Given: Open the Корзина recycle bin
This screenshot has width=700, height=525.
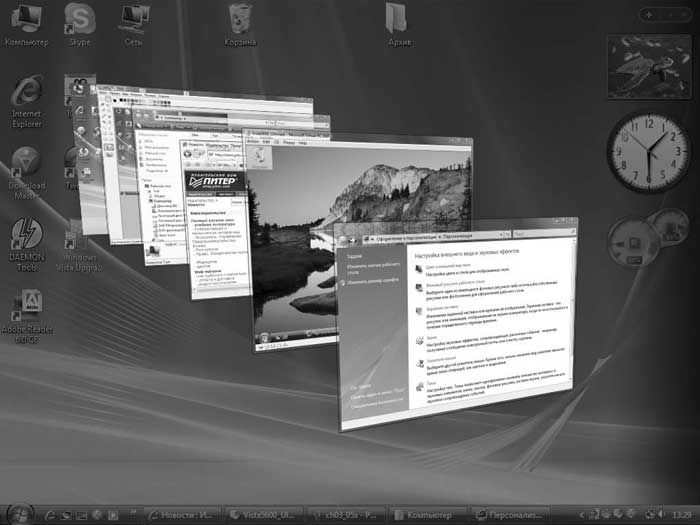Looking at the screenshot, I should click(240, 20).
